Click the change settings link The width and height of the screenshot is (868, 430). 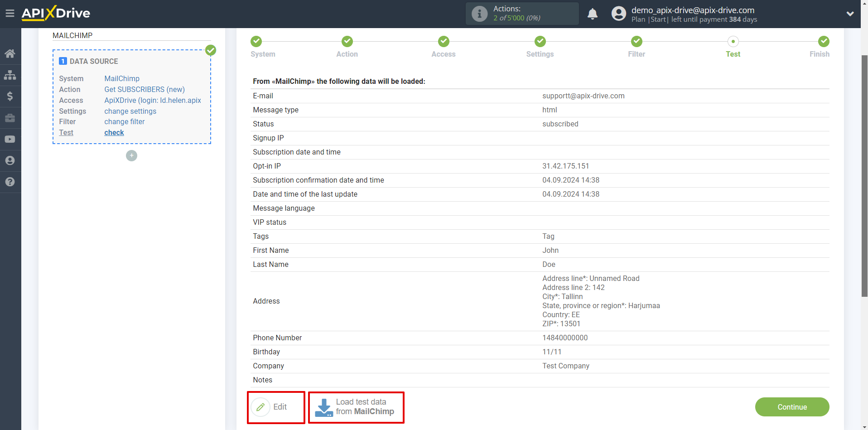(130, 111)
